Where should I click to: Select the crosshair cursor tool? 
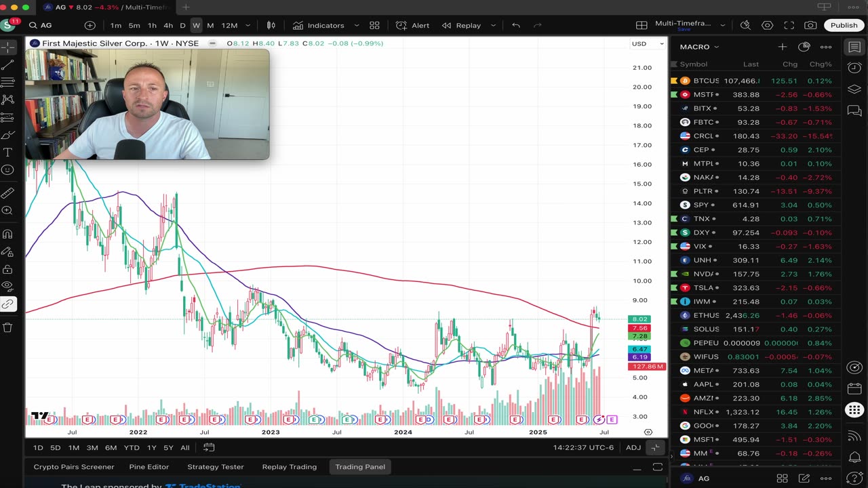tap(8, 47)
